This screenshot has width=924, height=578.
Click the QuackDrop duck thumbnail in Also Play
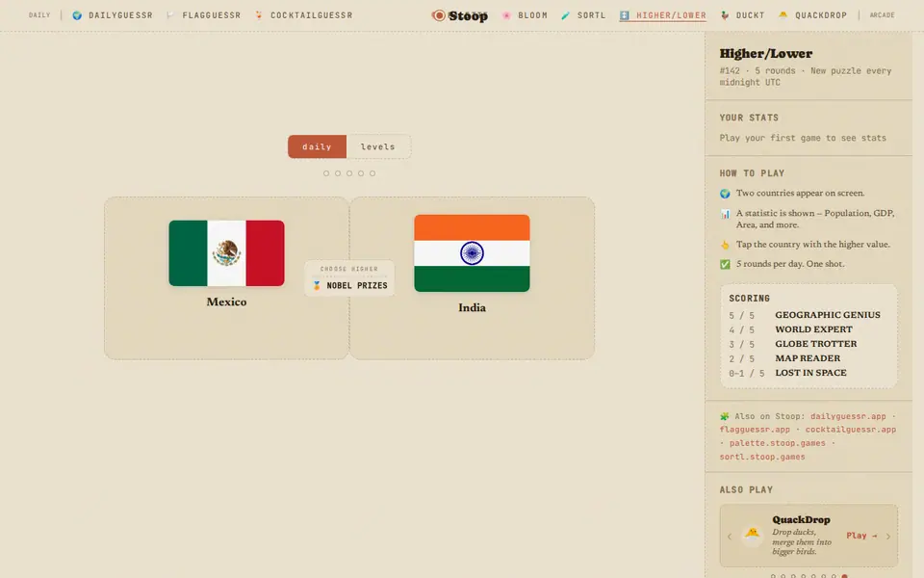752,535
